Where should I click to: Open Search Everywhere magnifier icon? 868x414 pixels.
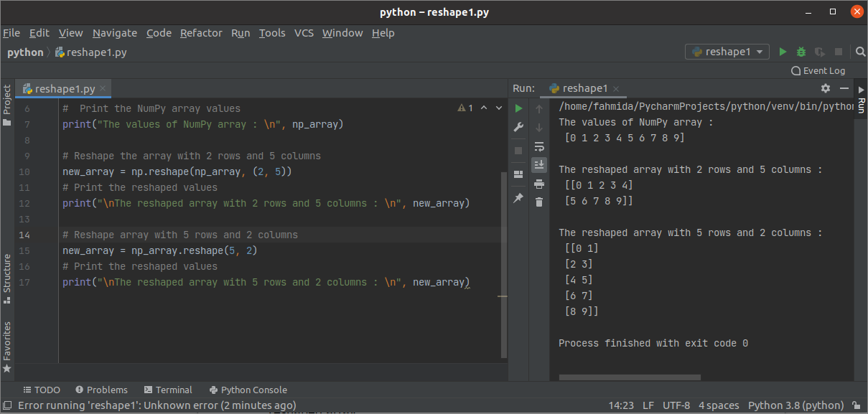click(860, 52)
